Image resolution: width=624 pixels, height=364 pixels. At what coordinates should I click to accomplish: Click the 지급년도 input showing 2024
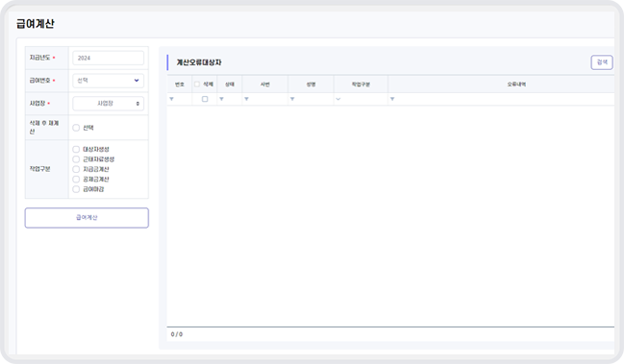(x=109, y=58)
